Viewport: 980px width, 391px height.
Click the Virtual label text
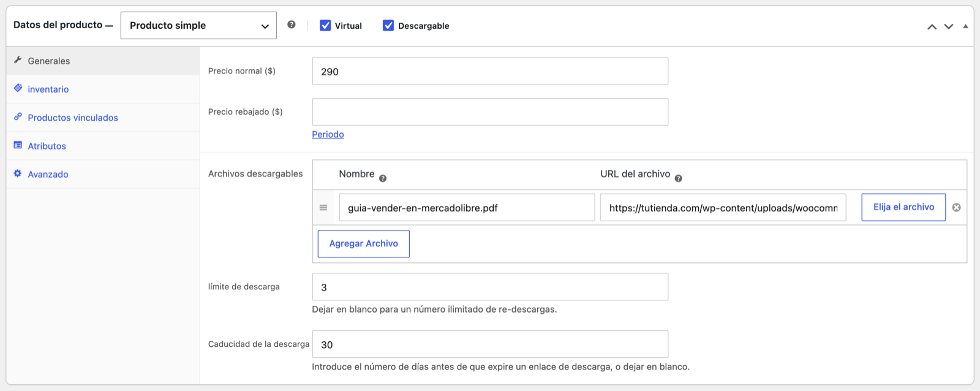click(x=348, y=26)
